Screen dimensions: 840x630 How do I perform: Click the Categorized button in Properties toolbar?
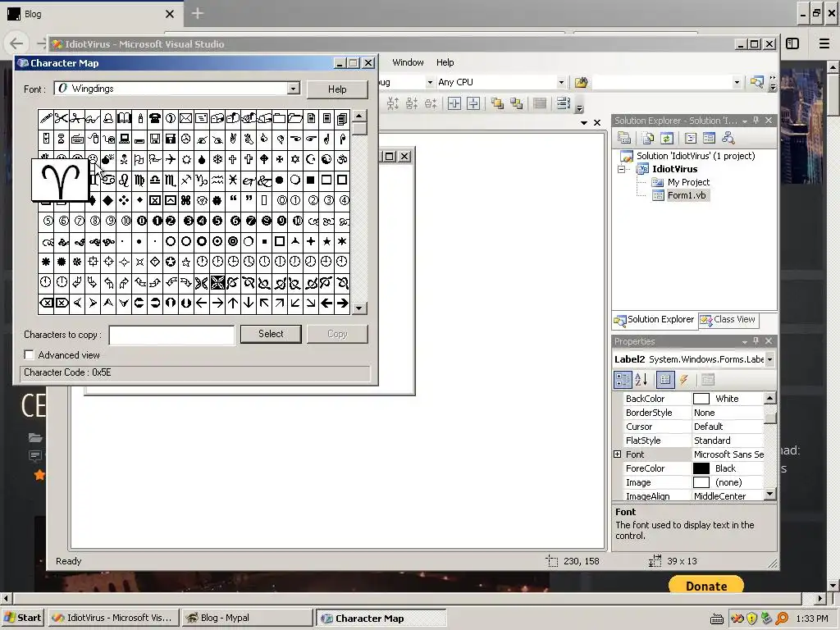coord(623,380)
